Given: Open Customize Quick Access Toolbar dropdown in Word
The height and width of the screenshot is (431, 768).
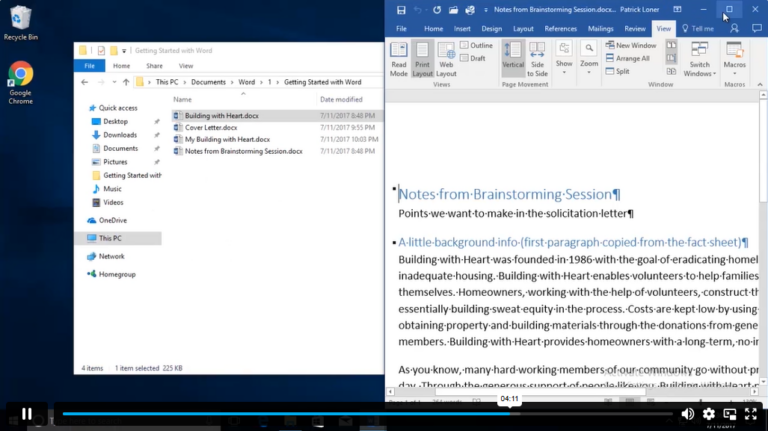Looking at the screenshot, I should tap(486, 10).
